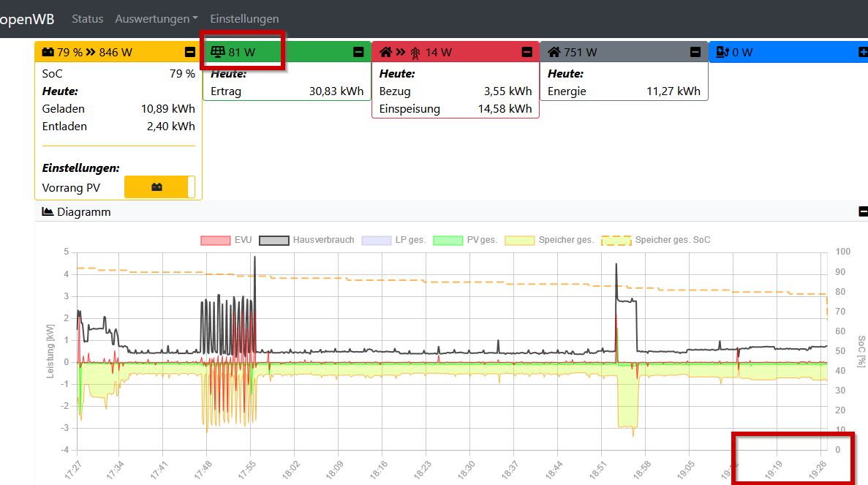Open the Status page
The width and height of the screenshot is (868, 485).
[x=87, y=18]
